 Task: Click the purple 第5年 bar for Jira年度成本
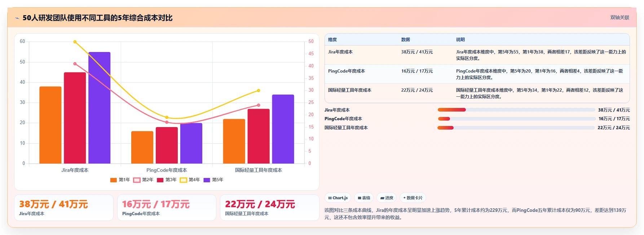100,108
